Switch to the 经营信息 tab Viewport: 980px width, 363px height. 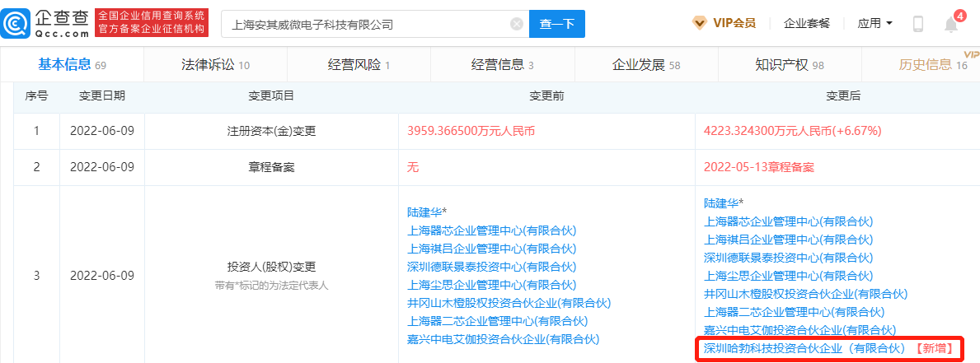503,64
